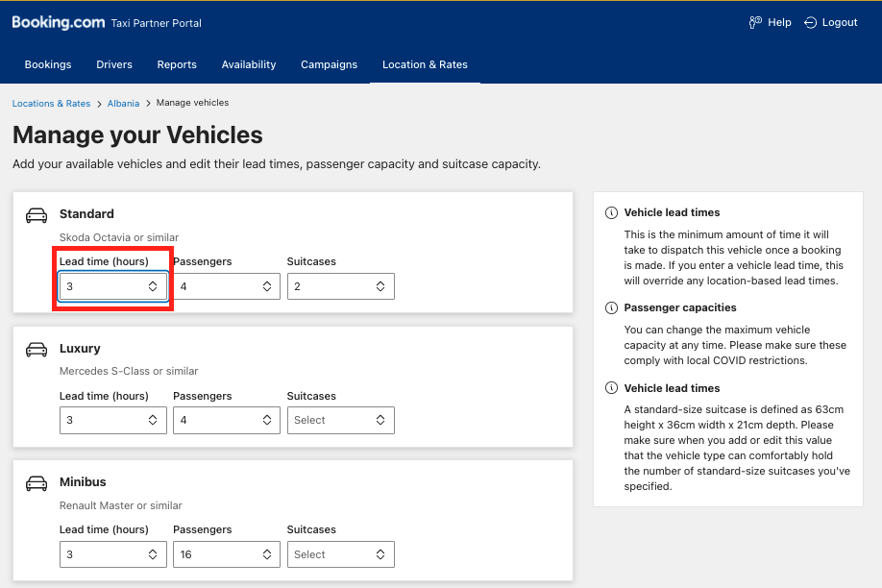This screenshot has width=882, height=588.
Task: Click Minibus's Lead time (hours) label
Action: tap(104, 530)
